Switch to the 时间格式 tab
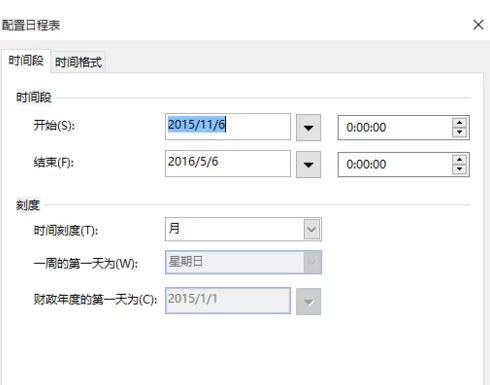Image resolution: width=490 pixels, height=385 pixels. [x=78, y=62]
